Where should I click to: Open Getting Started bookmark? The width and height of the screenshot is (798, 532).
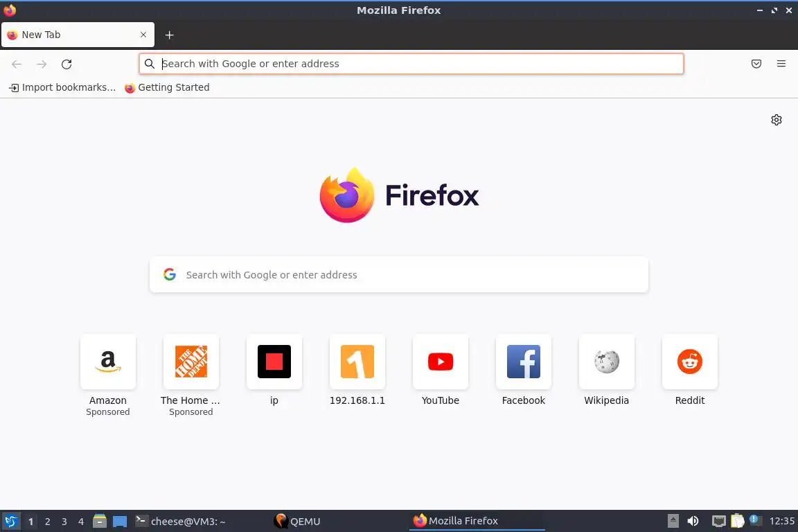tap(168, 87)
